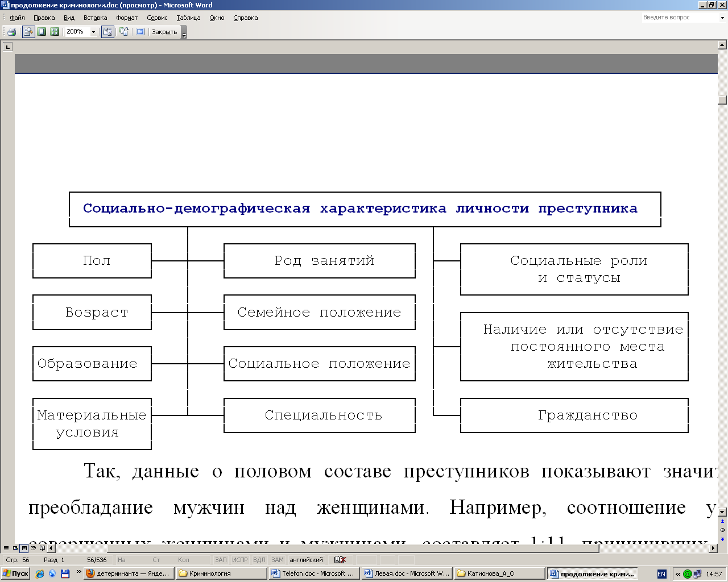Click the vertical scrollbar thumb
This screenshot has height=582, width=728.
(x=722, y=101)
